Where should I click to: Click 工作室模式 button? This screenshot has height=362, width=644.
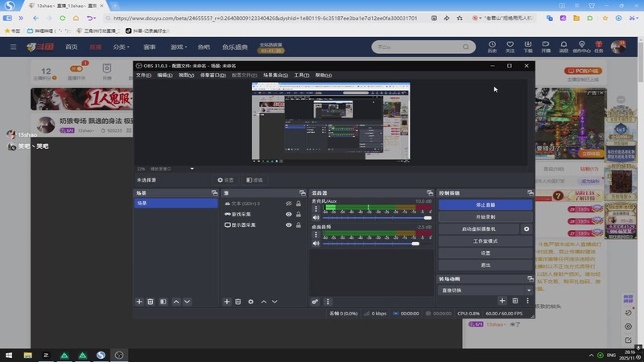pyautogui.click(x=485, y=241)
